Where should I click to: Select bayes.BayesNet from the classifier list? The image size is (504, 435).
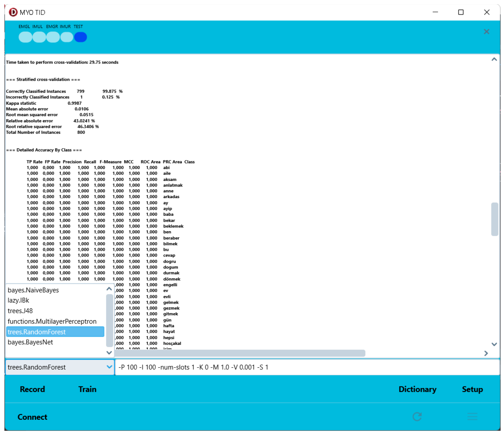tap(55, 342)
